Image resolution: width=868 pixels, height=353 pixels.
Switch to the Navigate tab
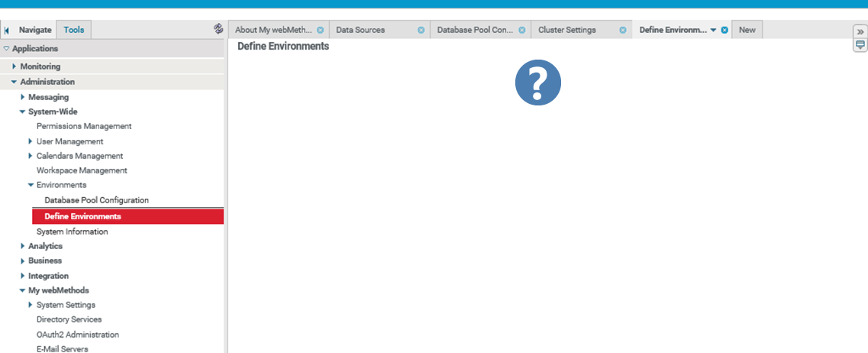pyautogui.click(x=35, y=30)
